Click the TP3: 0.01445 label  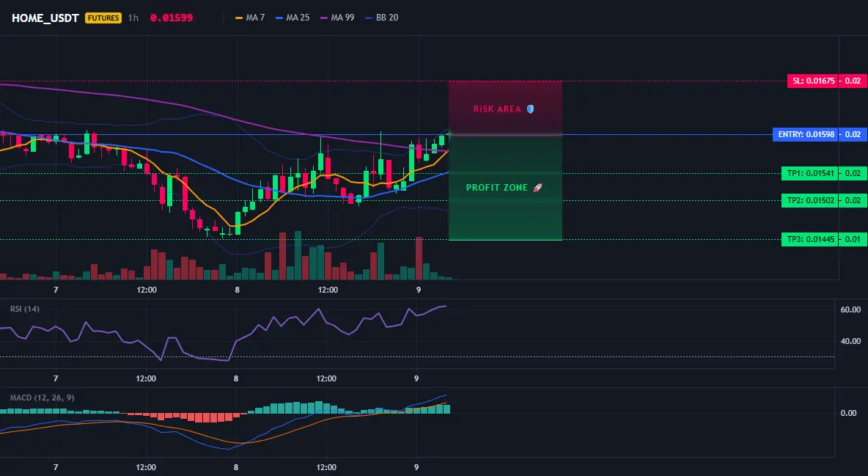(809, 239)
